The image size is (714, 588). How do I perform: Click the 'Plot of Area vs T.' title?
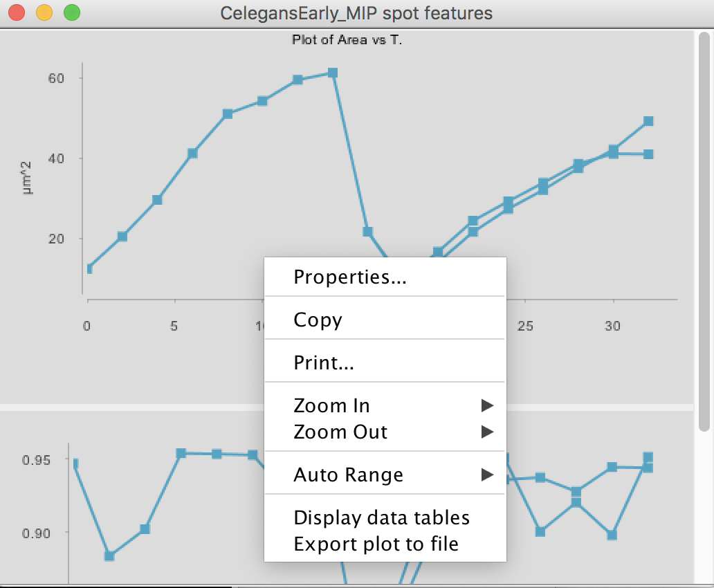point(347,40)
